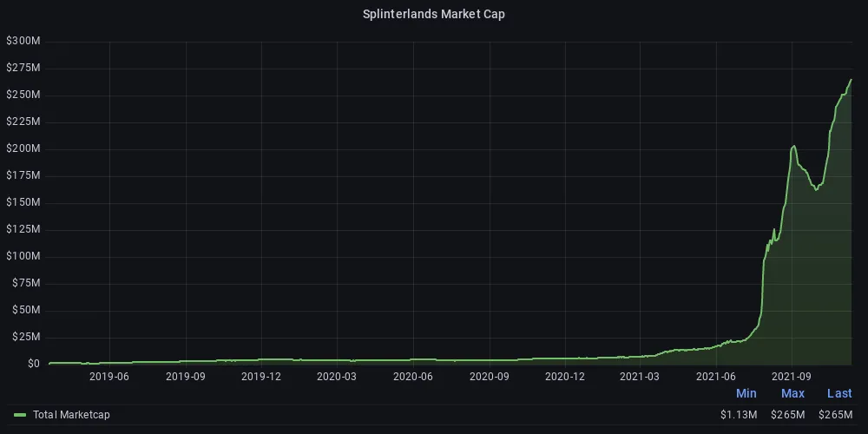The height and width of the screenshot is (434, 868).
Task: Click the $50M y-axis label
Action: 25,310
